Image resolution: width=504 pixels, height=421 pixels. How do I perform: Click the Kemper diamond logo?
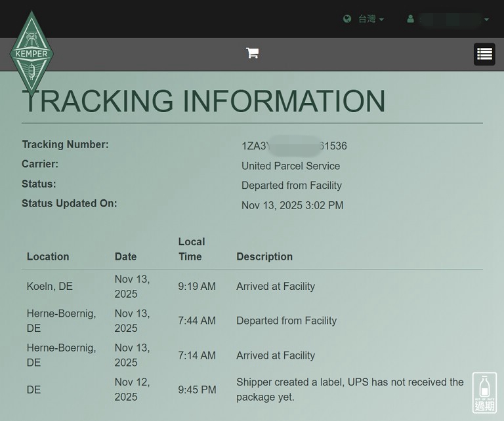click(31, 54)
